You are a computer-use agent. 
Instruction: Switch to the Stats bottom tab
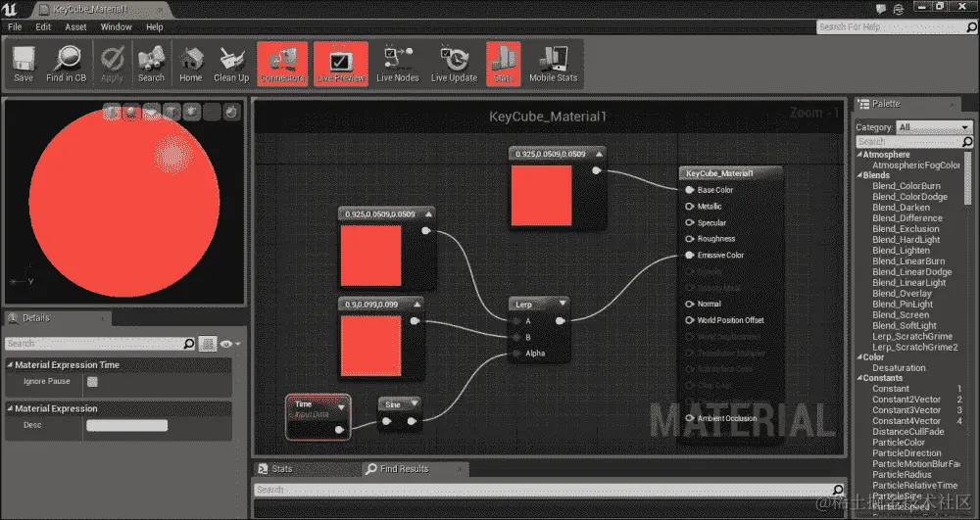(x=306, y=469)
